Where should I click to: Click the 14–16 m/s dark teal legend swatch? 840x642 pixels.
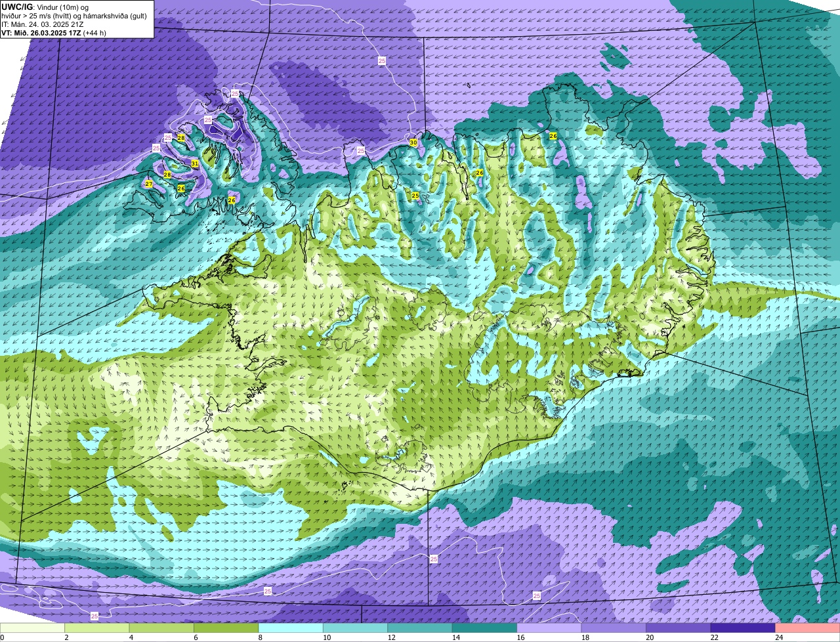tap(485, 628)
